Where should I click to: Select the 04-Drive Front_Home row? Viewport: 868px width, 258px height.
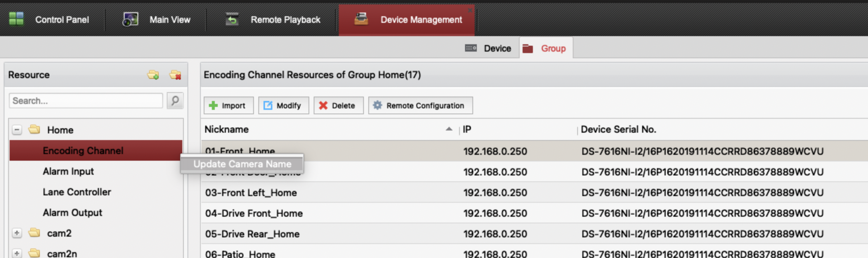point(254,213)
